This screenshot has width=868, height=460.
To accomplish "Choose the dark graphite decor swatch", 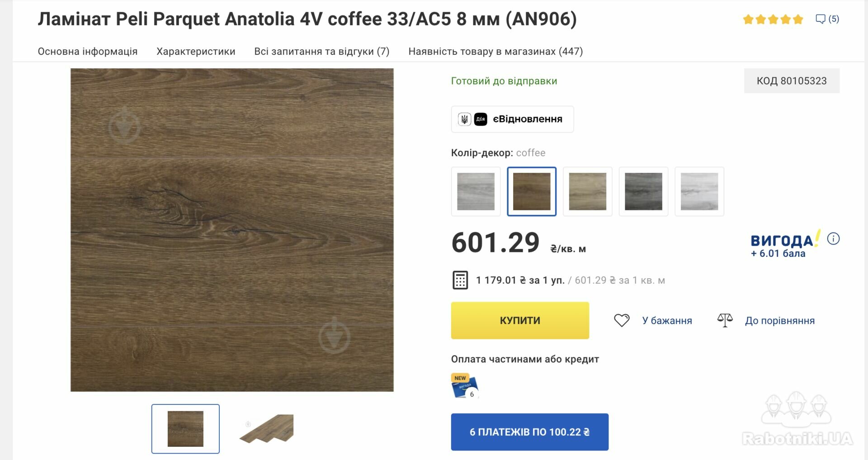I will [x=643, y=191].
